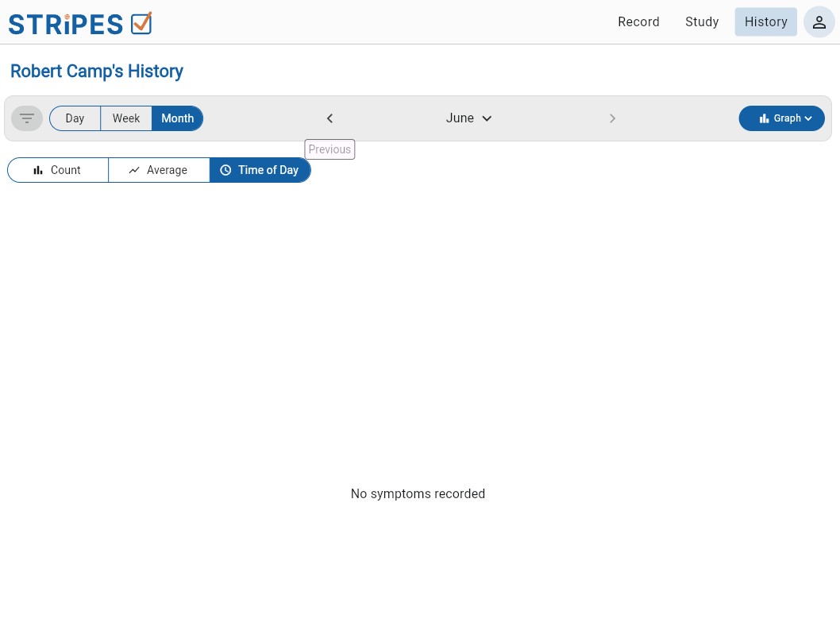Image resolution: width=840 pixels, height=638 pixels.
Task: Click the STRiPES logo
Action: (80, 23)
